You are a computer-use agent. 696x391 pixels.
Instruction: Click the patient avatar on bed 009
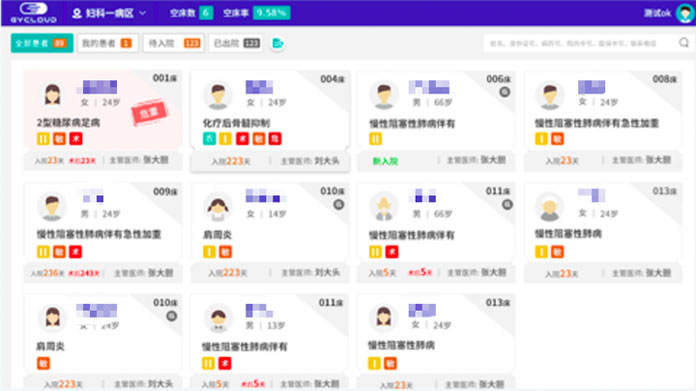pos(52,207)
